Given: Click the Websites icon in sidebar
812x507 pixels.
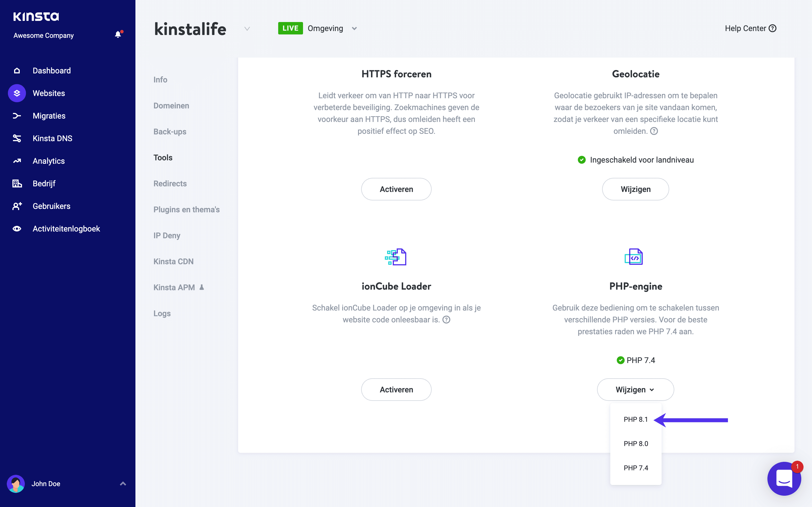Looking at the screenshot, I should point(17,93).
